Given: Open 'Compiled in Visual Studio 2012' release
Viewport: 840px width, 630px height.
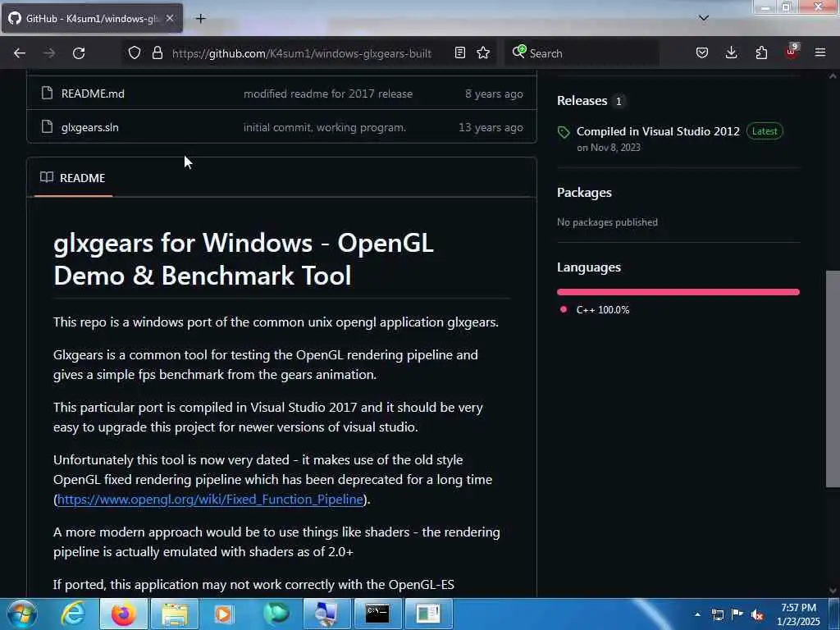Looking at the screenshot, I should tap(658, 131).
